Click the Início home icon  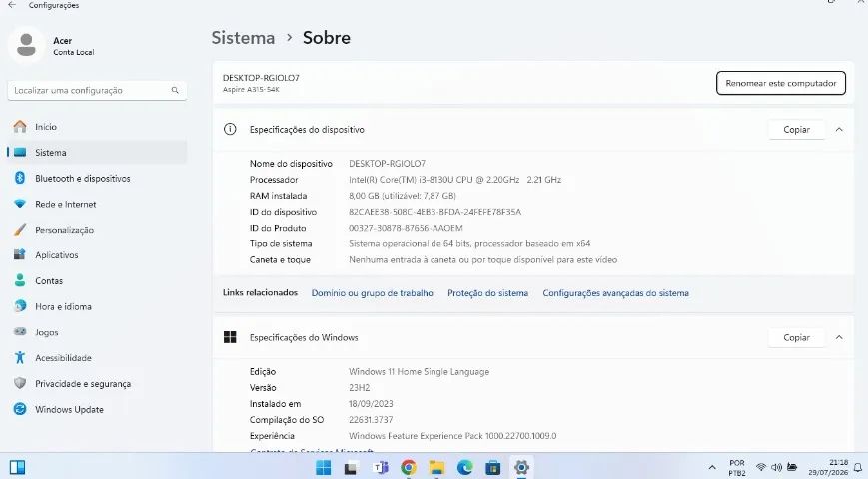[20, 127]
